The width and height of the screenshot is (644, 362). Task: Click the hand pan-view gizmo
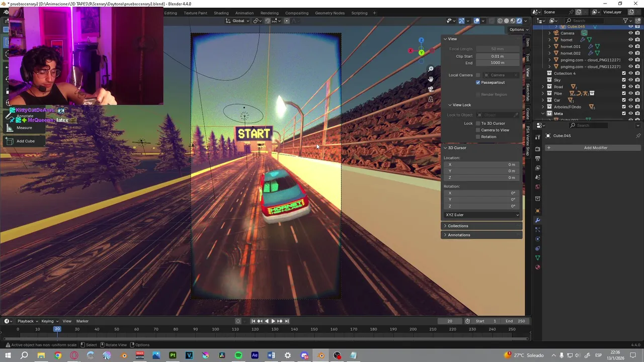coord(431,79)
